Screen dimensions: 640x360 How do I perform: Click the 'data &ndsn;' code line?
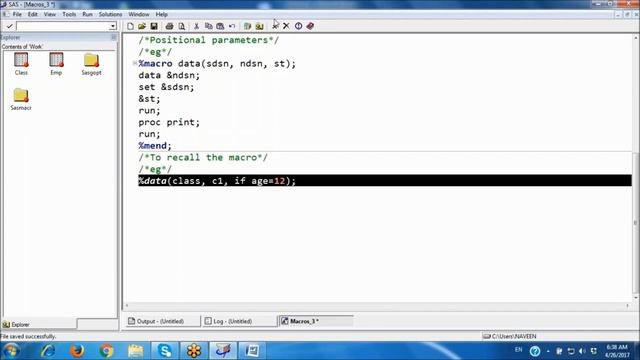pyautogui.click(x=169, y=76)
